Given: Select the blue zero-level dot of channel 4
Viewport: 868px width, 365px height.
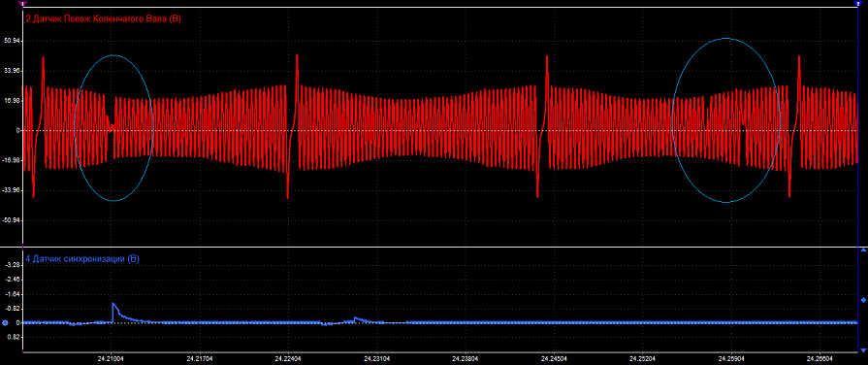Looking at the screenshot, I should [x=5, y=322].
